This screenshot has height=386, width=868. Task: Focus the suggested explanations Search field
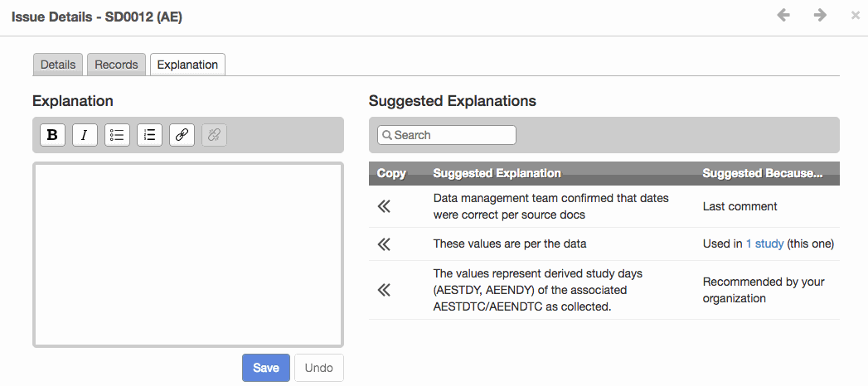pos(447,135)
